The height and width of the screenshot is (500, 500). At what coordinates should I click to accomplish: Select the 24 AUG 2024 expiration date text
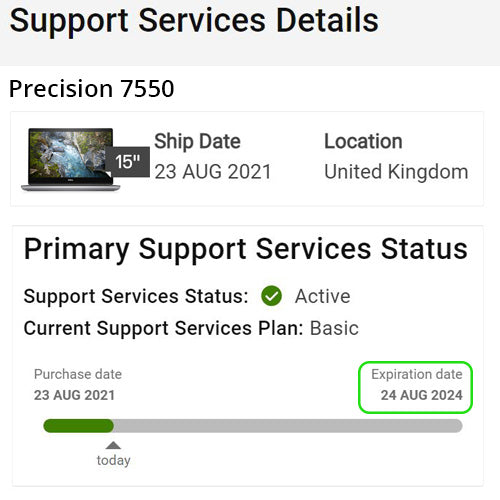(422, 395)
